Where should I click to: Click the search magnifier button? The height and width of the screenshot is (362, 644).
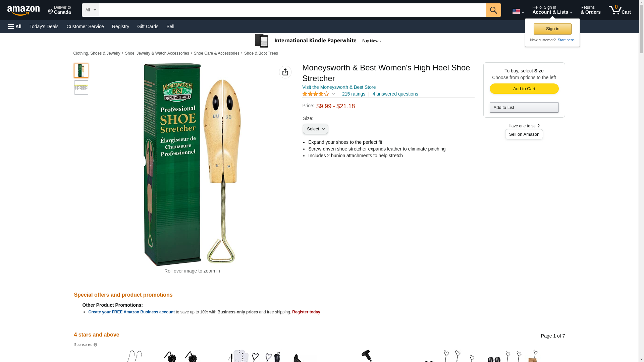coord(493,10)
